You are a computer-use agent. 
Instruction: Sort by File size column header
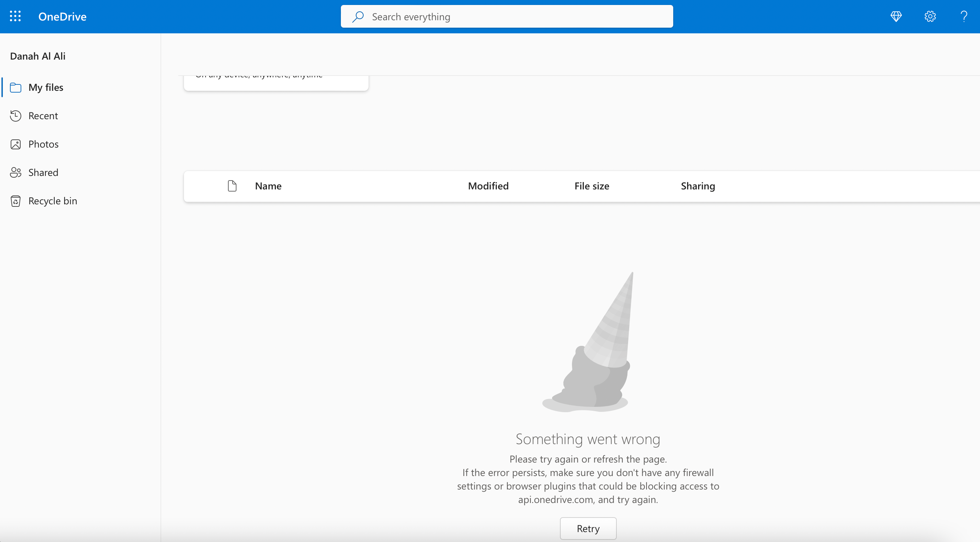[x=592, y=186]
